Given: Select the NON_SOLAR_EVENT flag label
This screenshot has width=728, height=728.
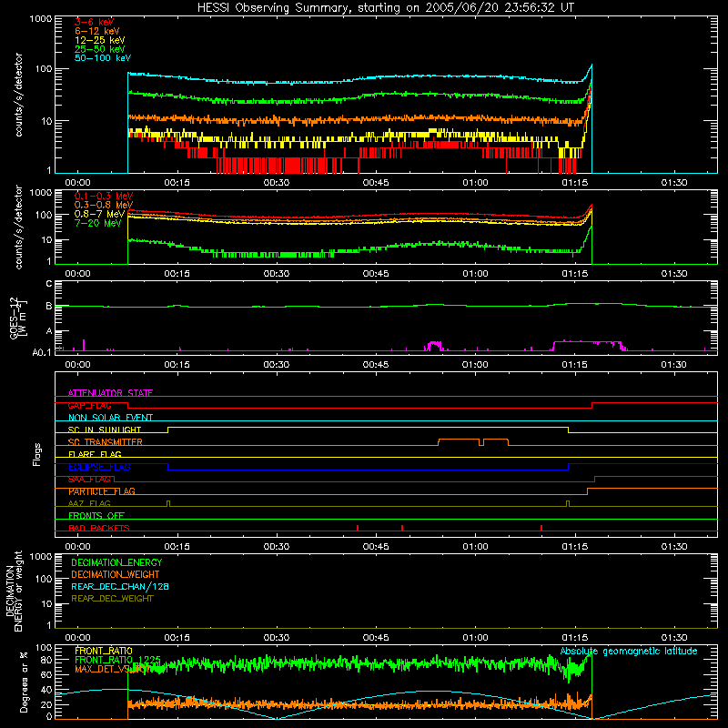Looking at the screenshot, I should [110, 418].
